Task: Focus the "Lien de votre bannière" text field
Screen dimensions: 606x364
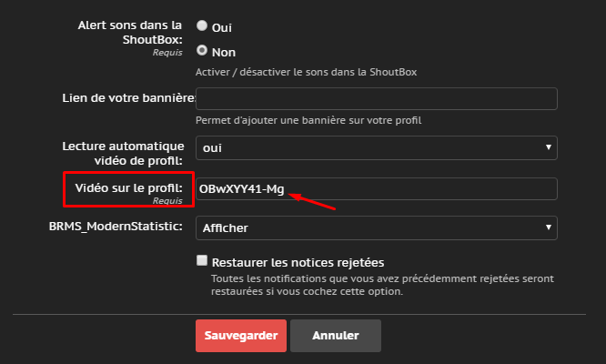Action: click(376, 98)
